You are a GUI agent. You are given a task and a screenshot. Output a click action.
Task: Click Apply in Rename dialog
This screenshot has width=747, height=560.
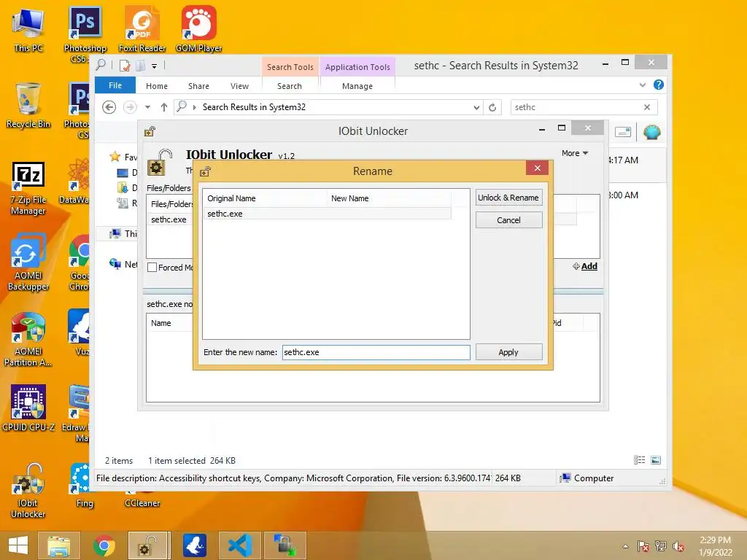508,352
